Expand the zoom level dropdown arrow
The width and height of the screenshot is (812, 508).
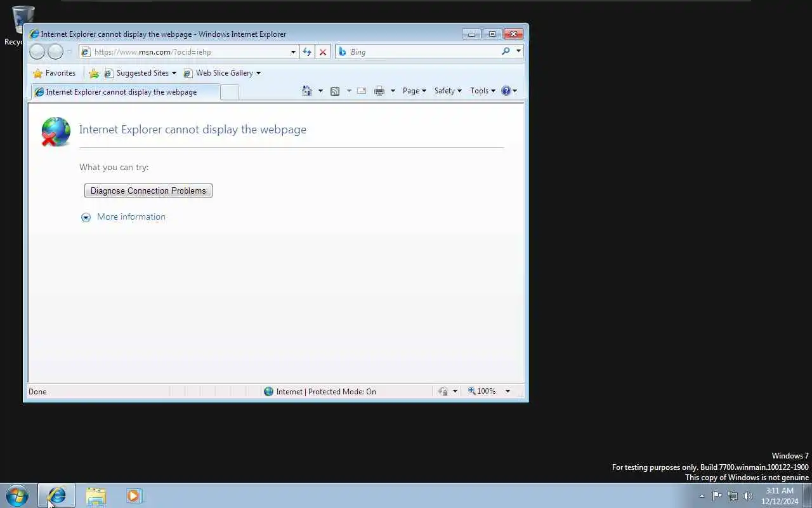pyautogui.click(x=507, y=391)
